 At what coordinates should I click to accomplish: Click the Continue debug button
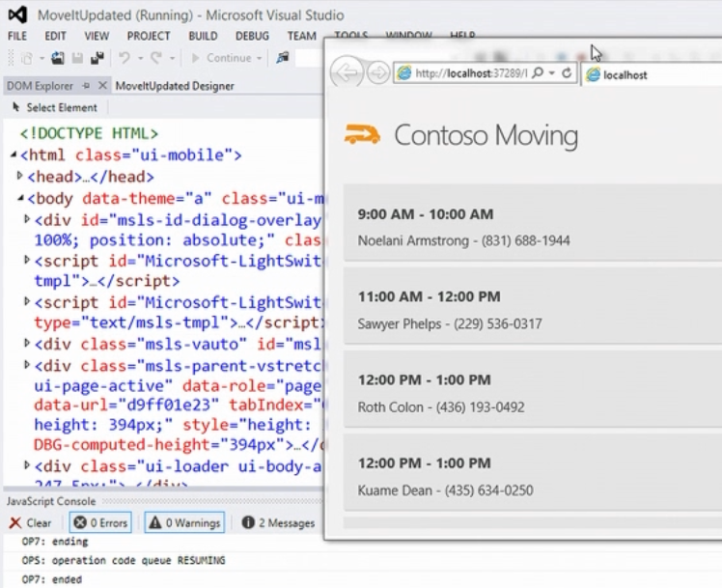point(221,58)
